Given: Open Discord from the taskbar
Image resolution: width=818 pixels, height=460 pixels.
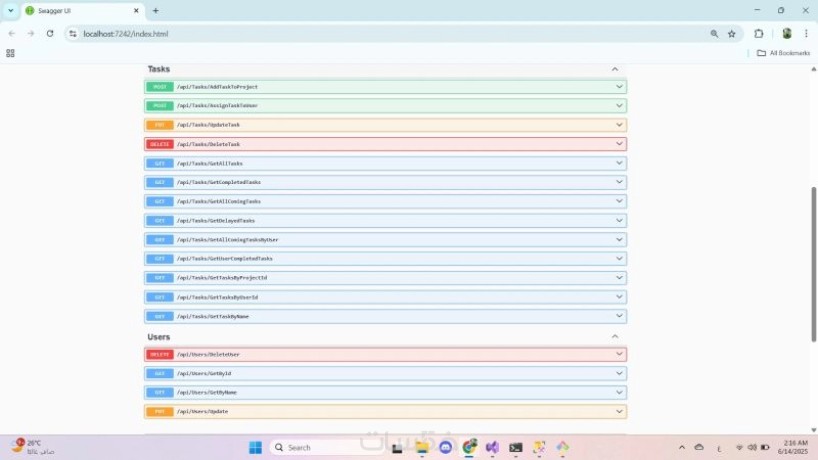Looking at the screenshot, I should [446, 447].
